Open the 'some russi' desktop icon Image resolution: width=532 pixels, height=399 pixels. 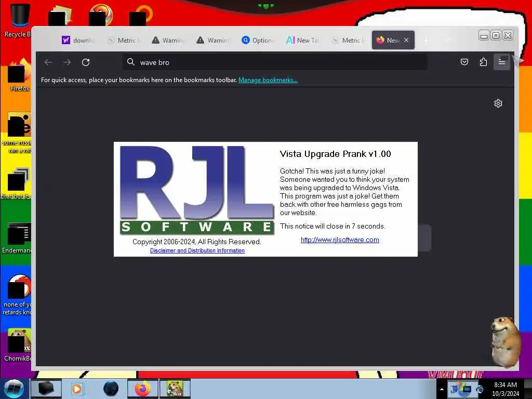pos(18,133)
